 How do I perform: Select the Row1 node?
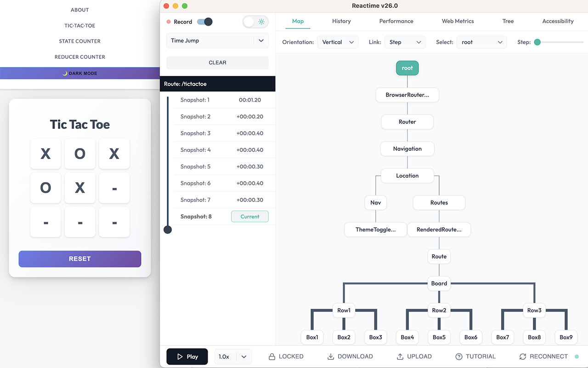[344, 310]
